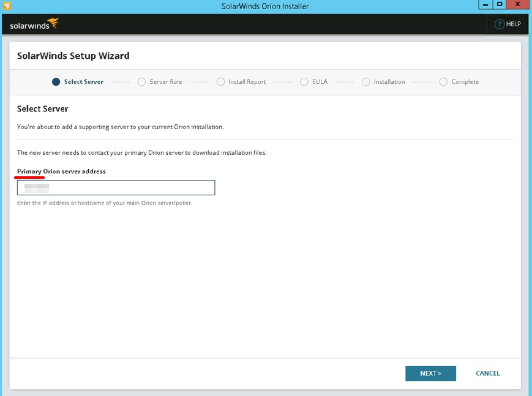This screenshot has height=396, width=532.
Task: Click the SolarWinds logo in the header
Action: 34,24
